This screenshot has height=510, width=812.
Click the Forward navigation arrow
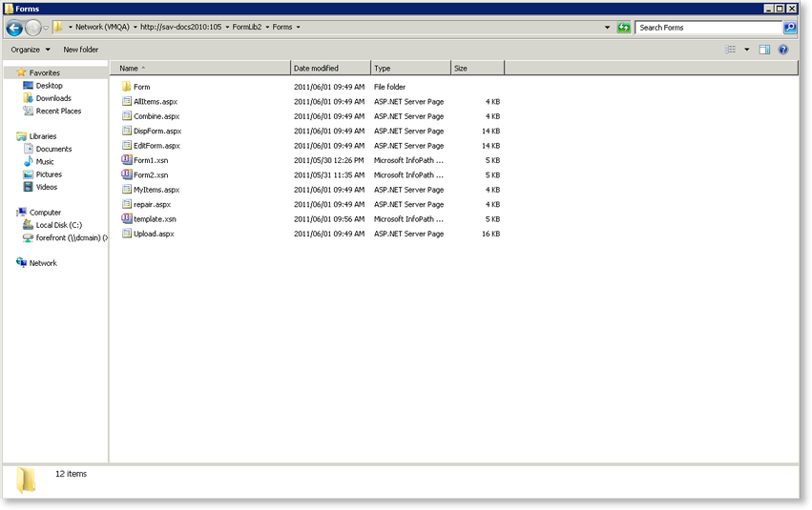click(33, 28)
